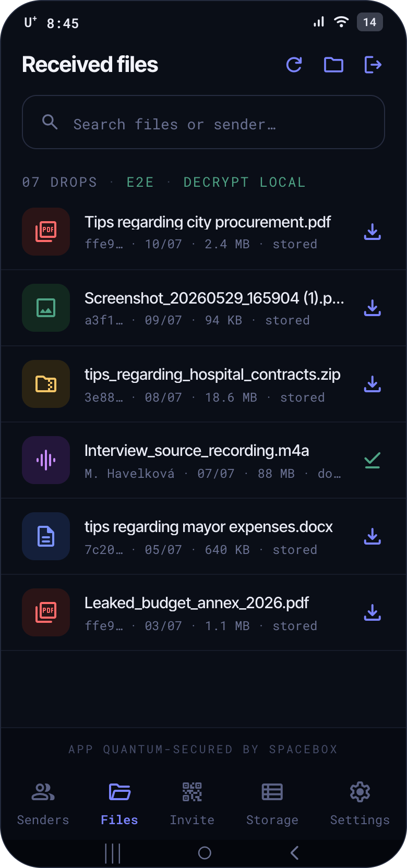The image size is (407, 868).
Task: Refresh the received files list
Action: click(294, 65)
